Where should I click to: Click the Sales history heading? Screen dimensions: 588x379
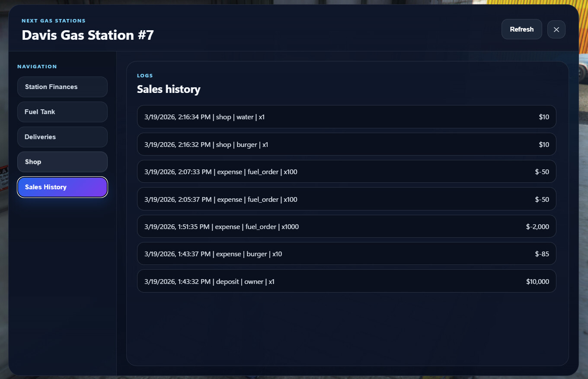click(x=169, y=89)
